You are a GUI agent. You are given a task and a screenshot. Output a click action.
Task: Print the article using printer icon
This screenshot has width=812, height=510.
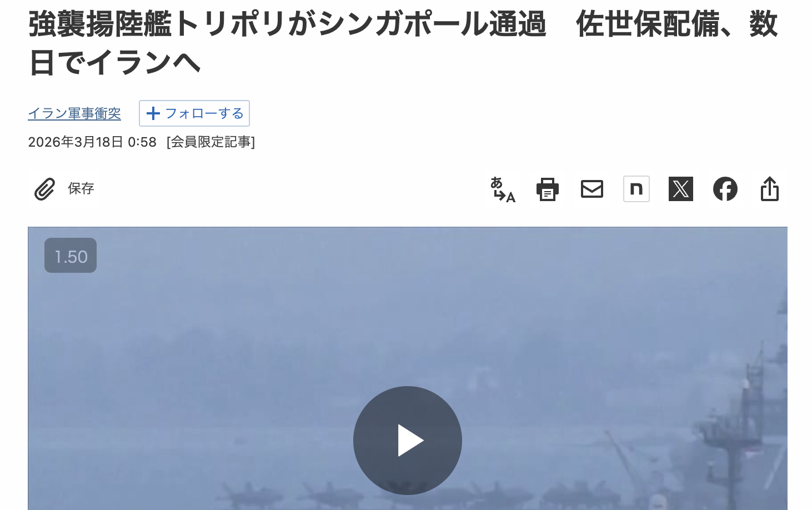click(x=547, y=189)
